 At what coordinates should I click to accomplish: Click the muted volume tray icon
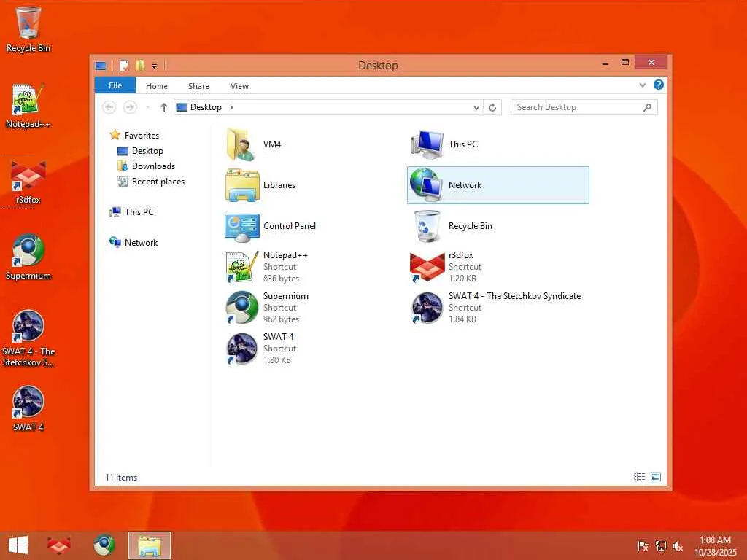(678, 546)
